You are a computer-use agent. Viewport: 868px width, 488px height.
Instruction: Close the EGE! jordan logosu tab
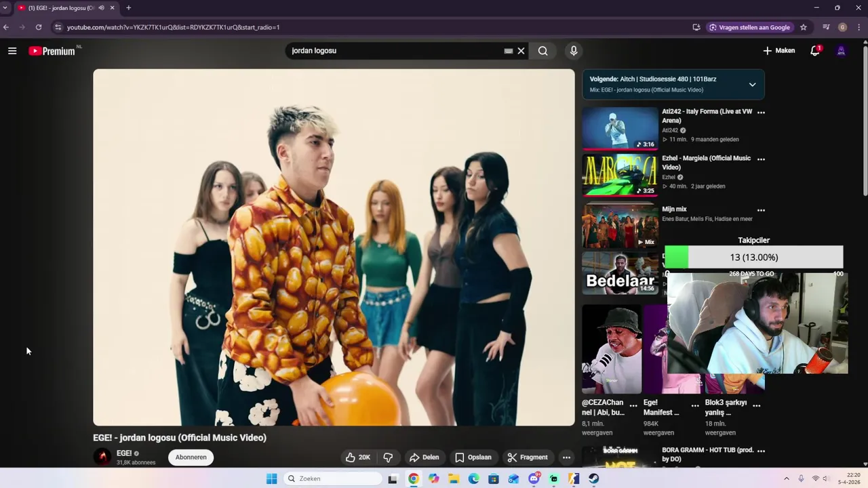click(x=113, y=7)
